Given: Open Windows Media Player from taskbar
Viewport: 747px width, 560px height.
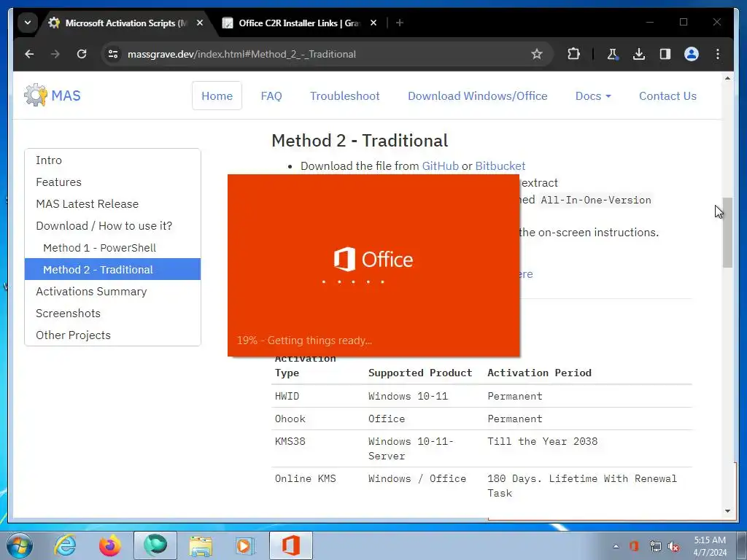Looking at the screenshot, I should point(246,545).
